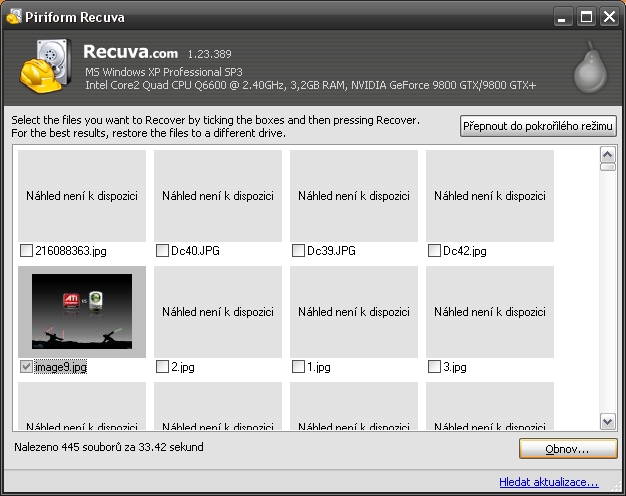Click the Piriform pear logo
This screenshot has height=496, width=626.
[x=590, y=67]
